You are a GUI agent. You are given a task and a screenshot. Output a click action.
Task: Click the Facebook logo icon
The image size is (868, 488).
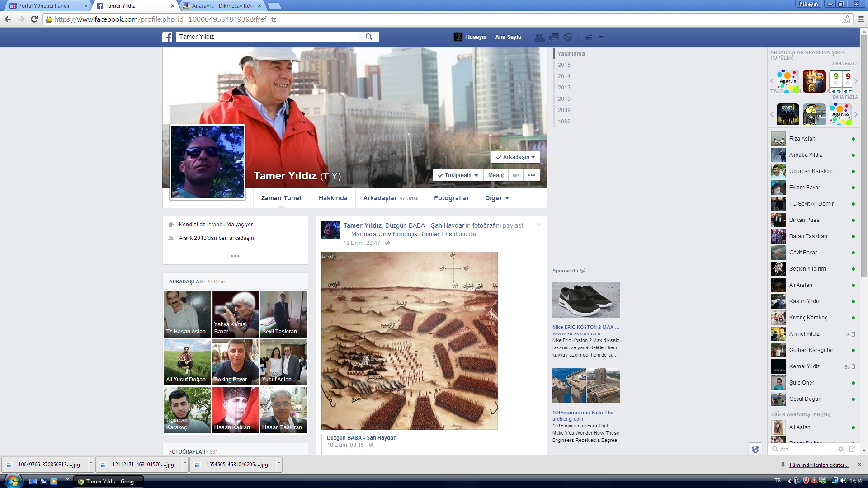[167, 37]
